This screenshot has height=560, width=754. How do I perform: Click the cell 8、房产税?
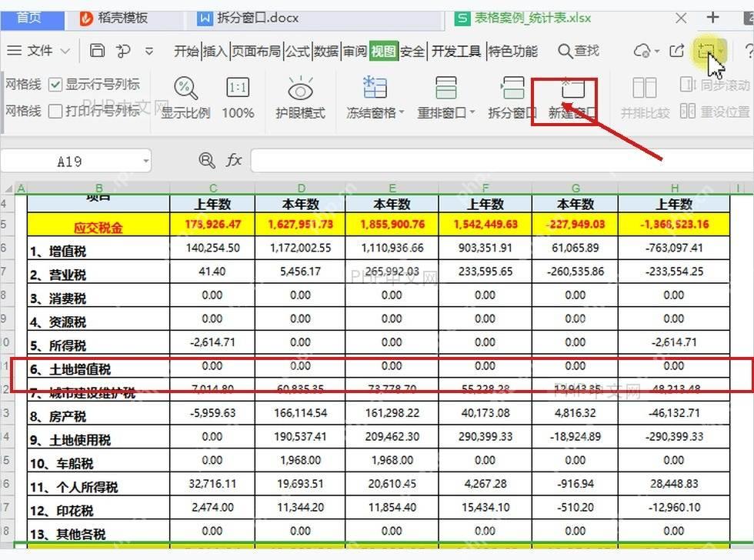click(98, 413)
